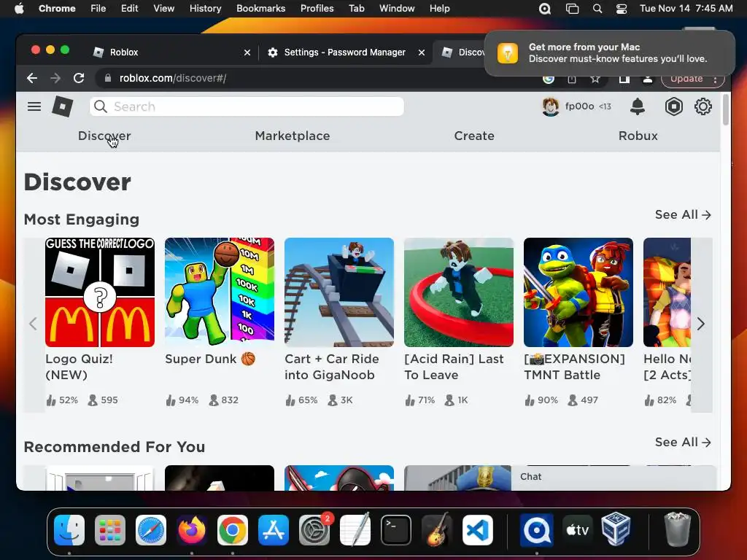The image size is (747, 560).
Task: Launch Firefox from the Dock
Action: coord(192,530)
